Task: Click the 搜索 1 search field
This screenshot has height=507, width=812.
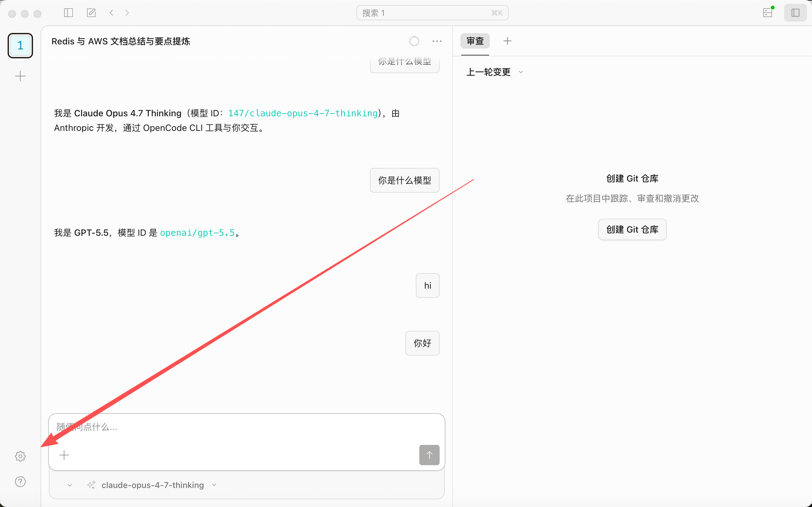Action: point(433,13)
